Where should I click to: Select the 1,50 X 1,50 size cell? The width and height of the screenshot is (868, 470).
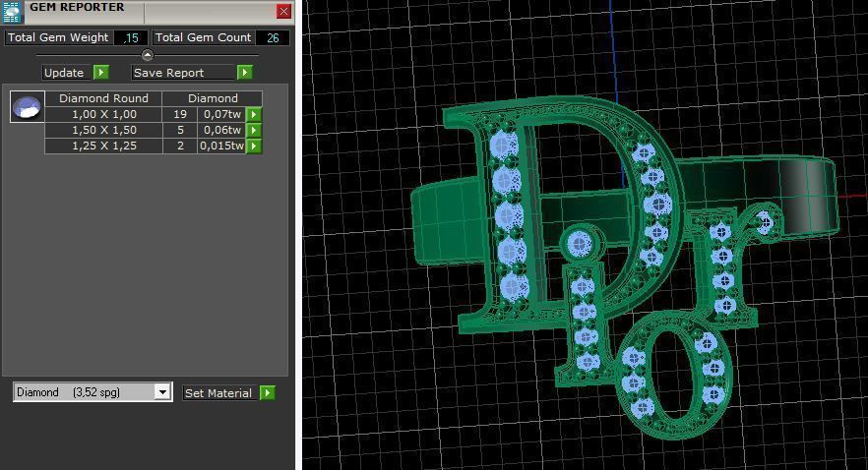click(103, 130)
